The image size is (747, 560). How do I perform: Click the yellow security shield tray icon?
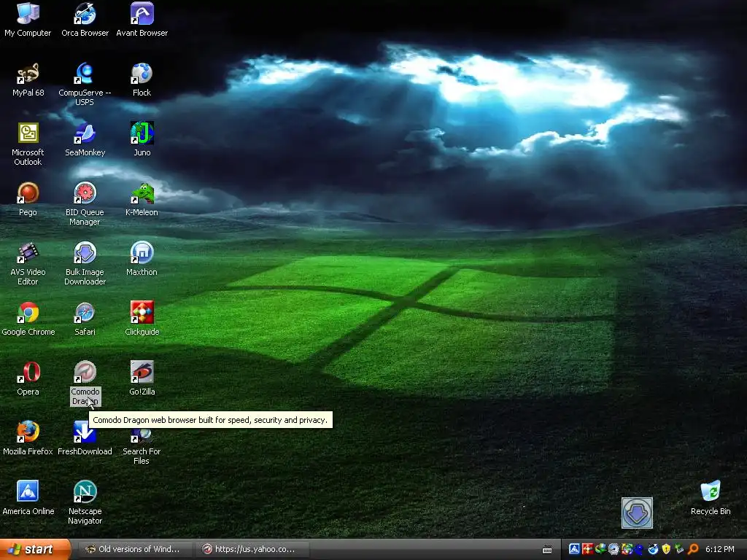666,549
